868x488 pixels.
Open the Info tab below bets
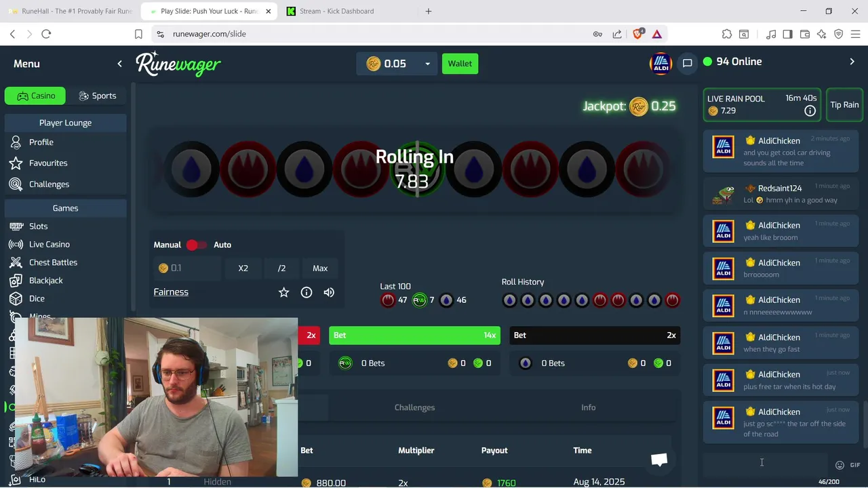click(588, 407)
